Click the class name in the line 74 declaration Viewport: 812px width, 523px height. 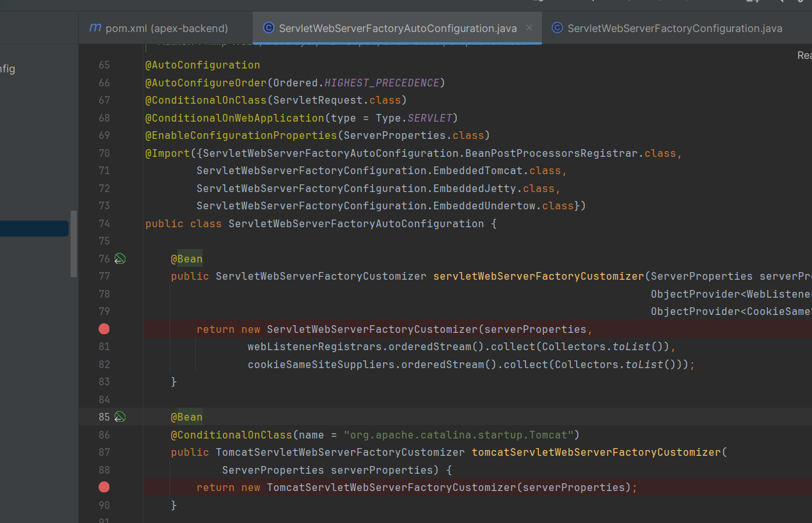pos(356,224)
